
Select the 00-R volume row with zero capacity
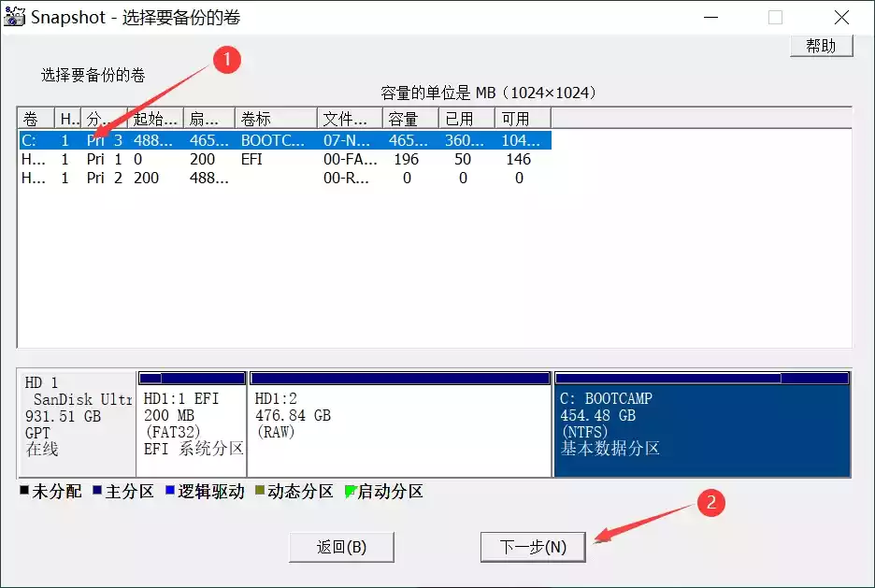pyautogui.click(x=280, y=178)
